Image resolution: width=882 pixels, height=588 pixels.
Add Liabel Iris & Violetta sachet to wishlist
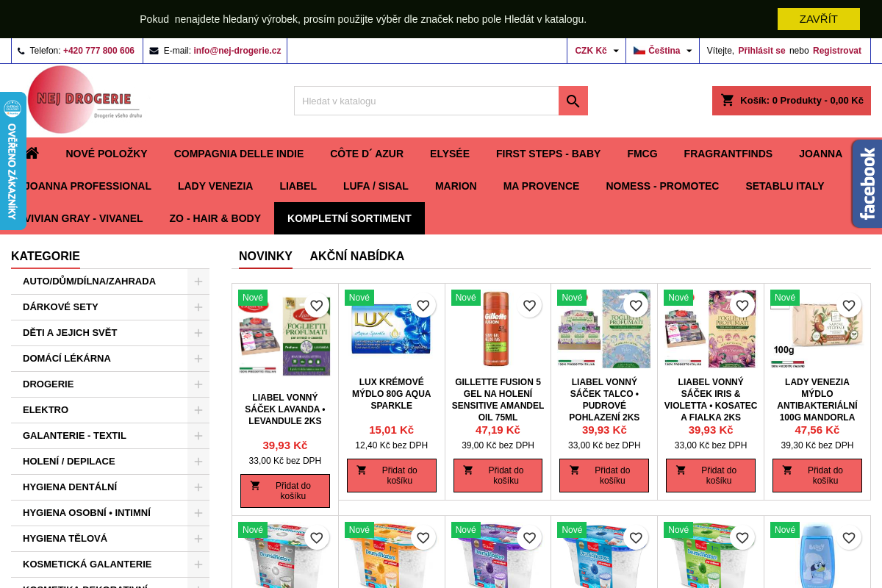click(742, 306)
